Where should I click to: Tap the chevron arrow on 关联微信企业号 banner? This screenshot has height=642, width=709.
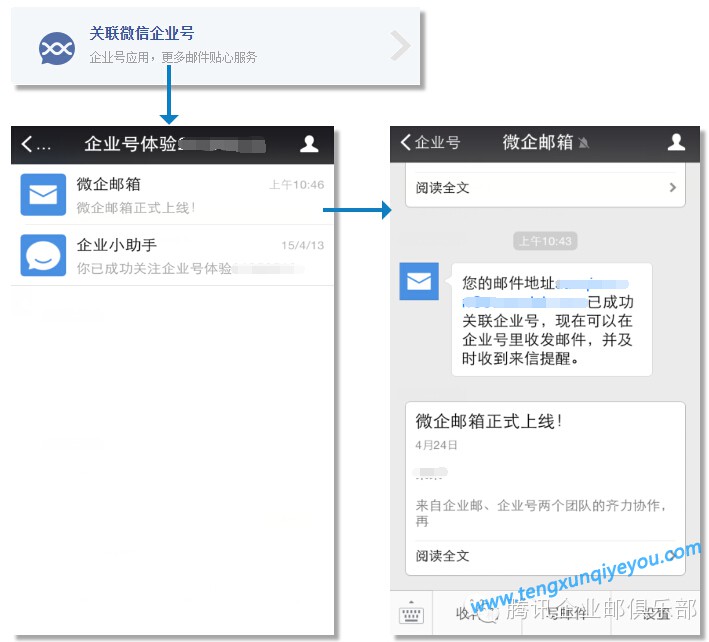[400, 46]
